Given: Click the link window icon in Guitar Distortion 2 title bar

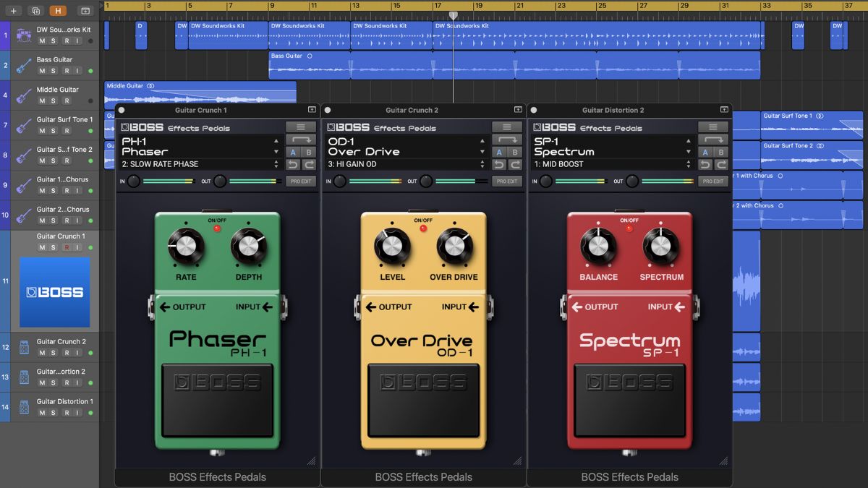Looking at the screenshot, I should point(724,110).
